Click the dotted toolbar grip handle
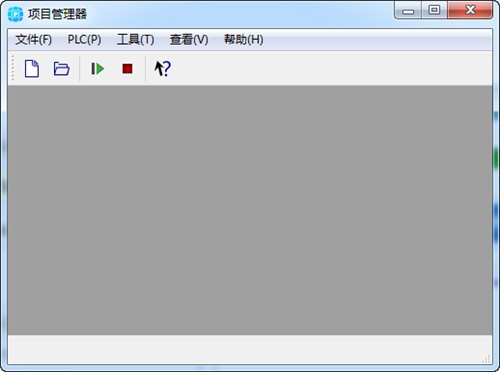 pos(13,68)
